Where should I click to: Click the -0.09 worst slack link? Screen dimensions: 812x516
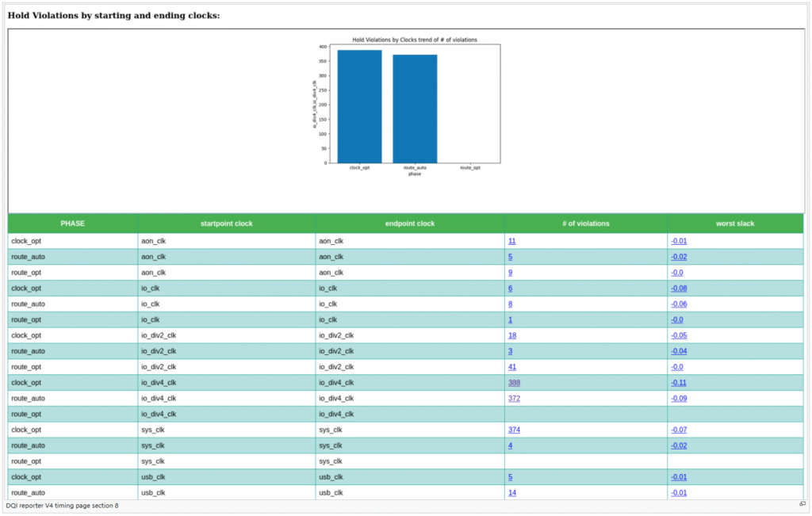[x=679, y=398]
